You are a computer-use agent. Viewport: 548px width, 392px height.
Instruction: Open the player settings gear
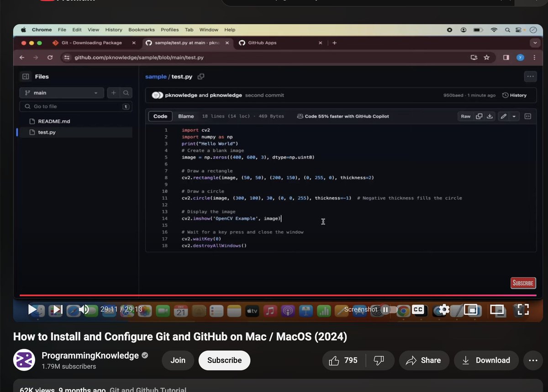pos(444,309)
